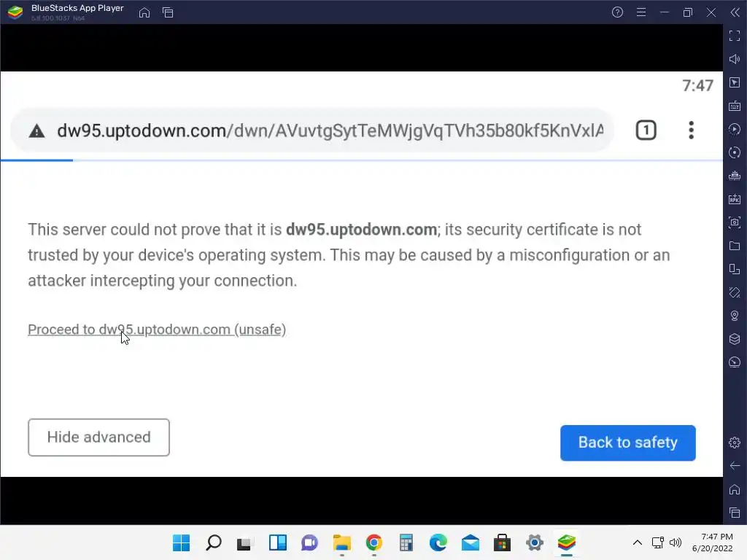This screenshot has width=747, height=560.
Task: Open Widgets from taskbar
Action: [278, 542]
